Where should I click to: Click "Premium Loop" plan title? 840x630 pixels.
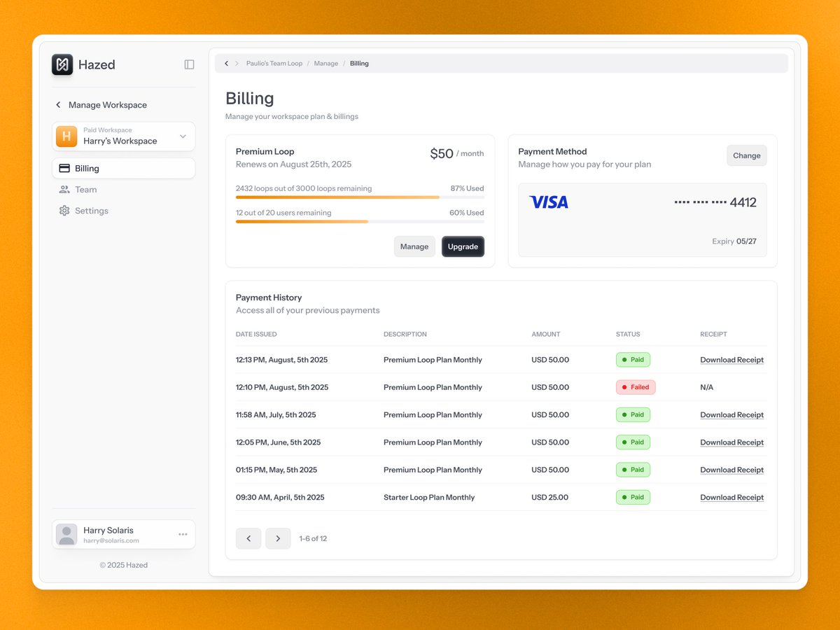point(265,151)
